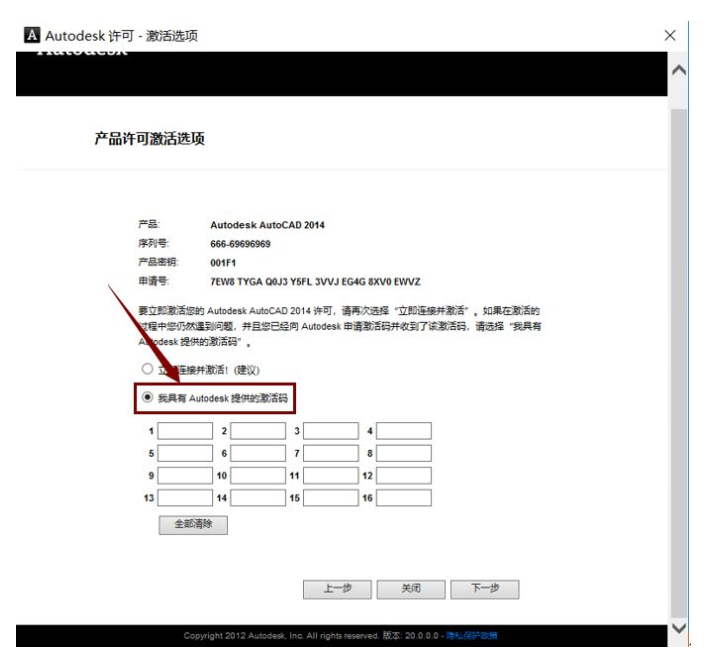Image resolution: width=718 pixels, height=660 pixels.
Task: Proceed with the 下一步 (Next) button
Action: (x=485, y=589)
